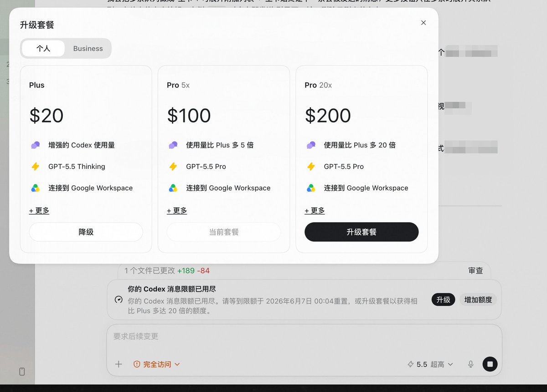
Task: Click the disabled 当前套餐 button
Action: click(x=224, y=232)
